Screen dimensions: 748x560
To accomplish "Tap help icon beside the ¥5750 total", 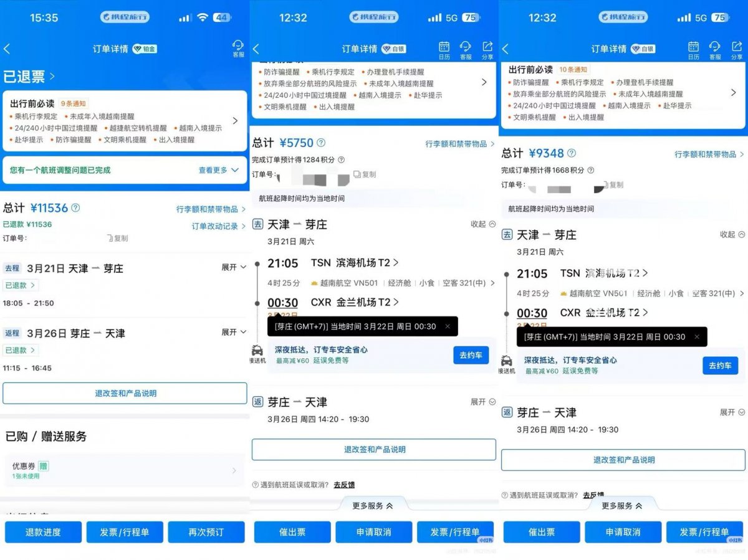I will click(x=321, y=143).
